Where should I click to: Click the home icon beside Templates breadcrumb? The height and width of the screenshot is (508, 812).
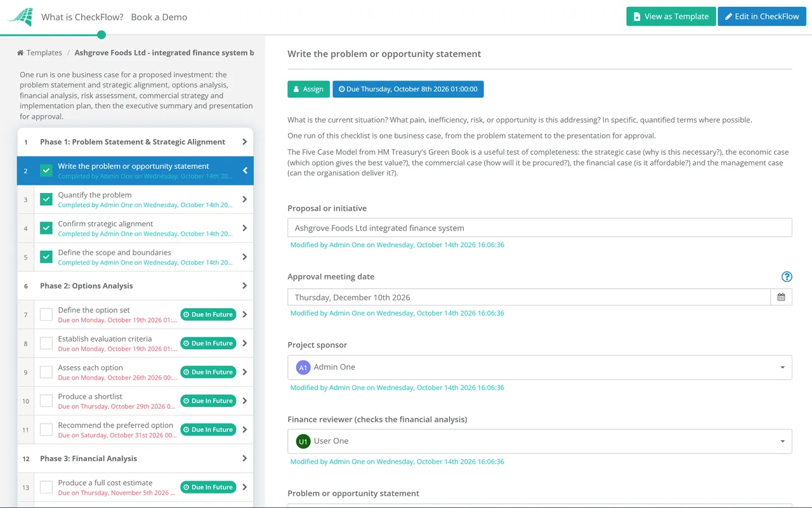20,53
